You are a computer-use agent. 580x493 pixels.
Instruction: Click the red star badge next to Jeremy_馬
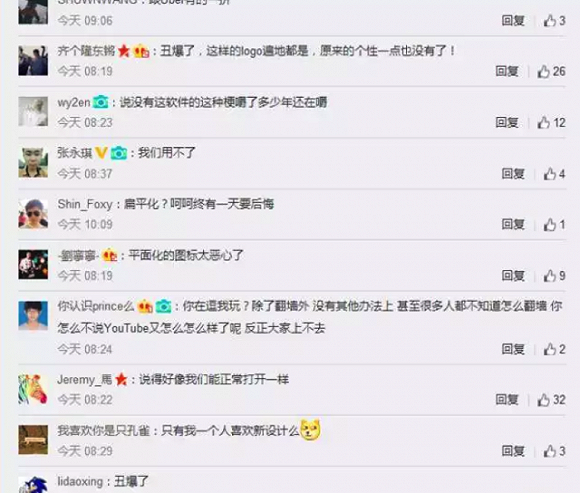pos(121,379)
